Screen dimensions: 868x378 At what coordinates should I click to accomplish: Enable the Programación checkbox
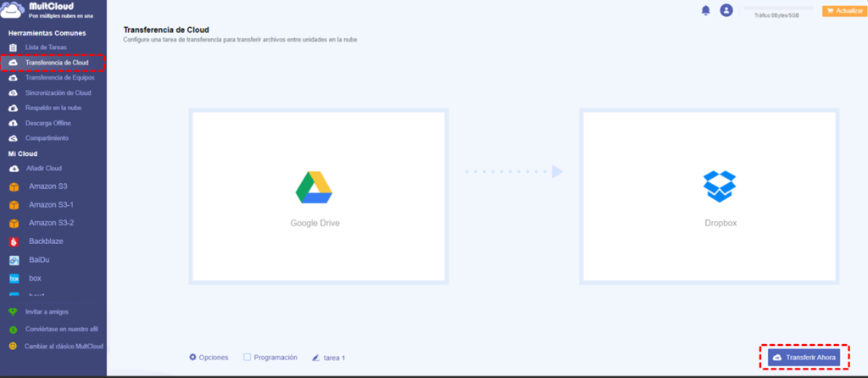[248, 358]
